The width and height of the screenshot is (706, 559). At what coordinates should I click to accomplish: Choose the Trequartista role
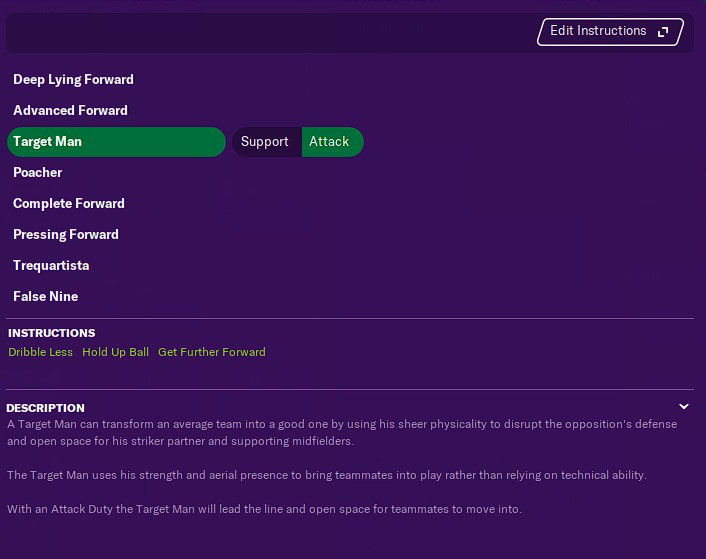[x=51, y=266]
